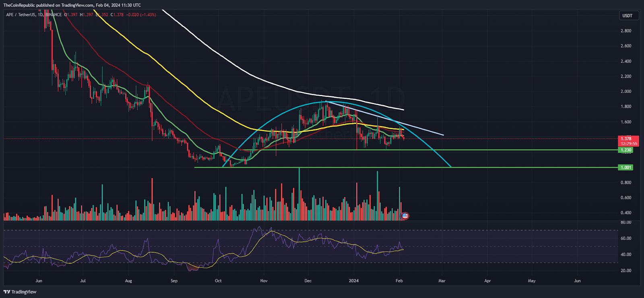Click the RSI 80.00 scale label
This screenshot has height=298, width=644.
[x=626, y=222]
